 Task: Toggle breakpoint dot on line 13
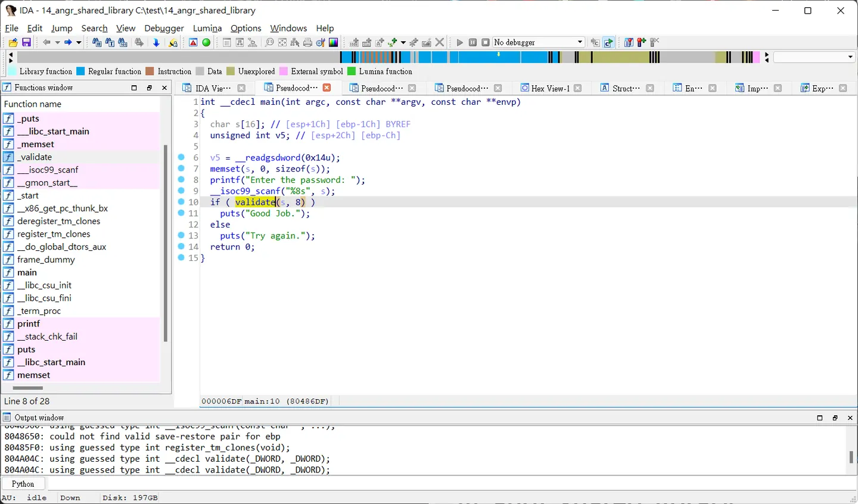[x=181, y=235]
